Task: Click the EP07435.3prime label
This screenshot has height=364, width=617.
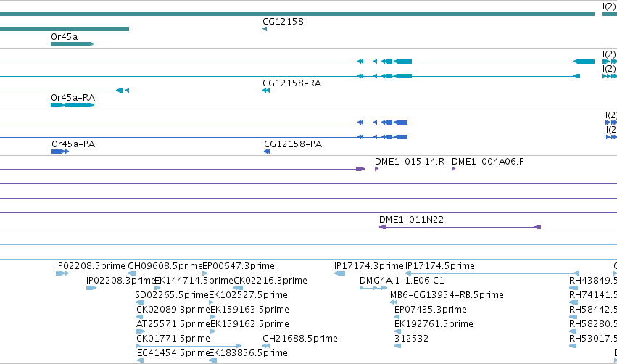Action: (431, 310)
